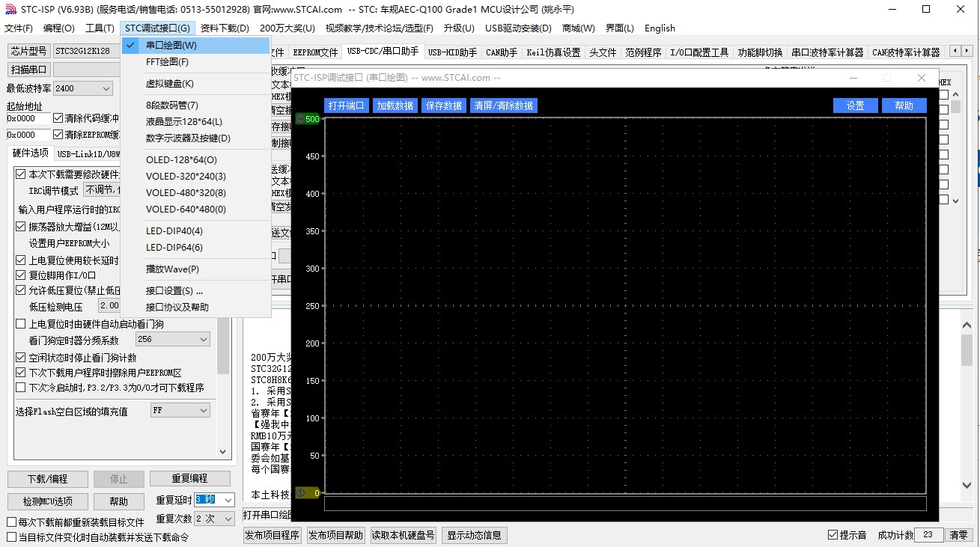Select OLED-128*64(O) menu item

tap(181, 160)
